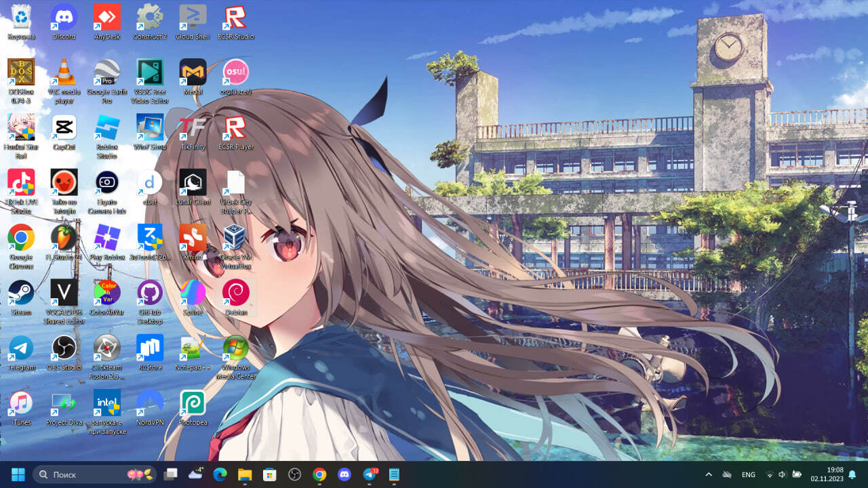Open the Task View button
The height and width of the screenshot is (488, 868).
170,474
